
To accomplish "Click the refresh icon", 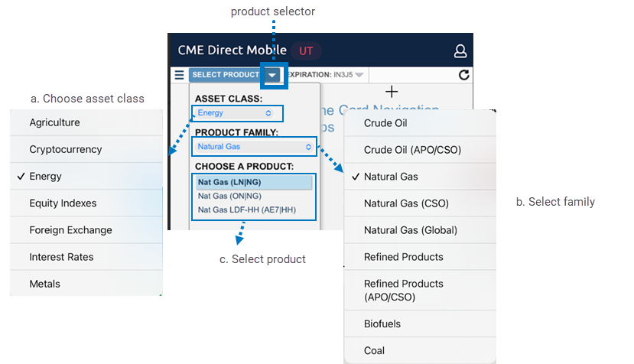I will coord(463,75).
